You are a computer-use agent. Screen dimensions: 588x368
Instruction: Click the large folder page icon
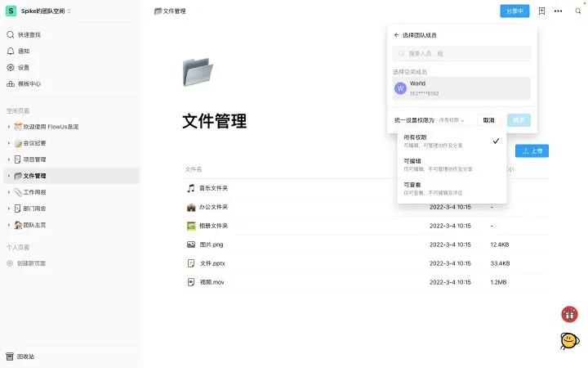(x=198, y=72)
